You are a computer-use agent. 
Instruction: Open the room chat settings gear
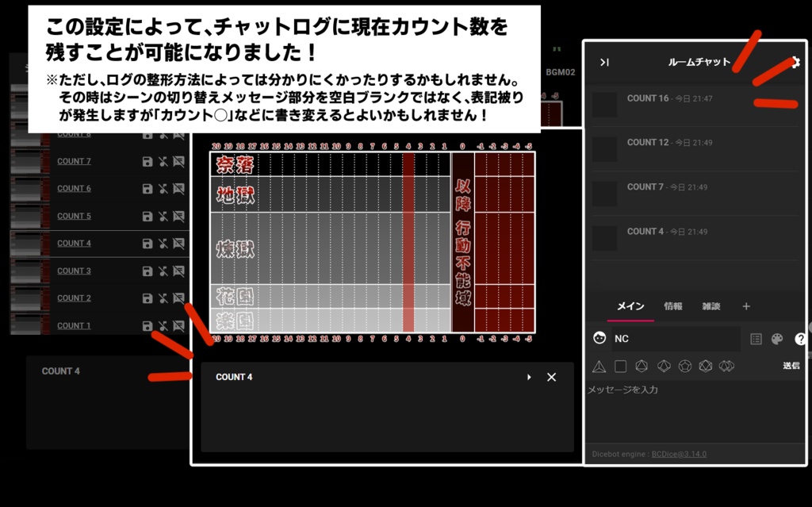[x=795, y=61]
